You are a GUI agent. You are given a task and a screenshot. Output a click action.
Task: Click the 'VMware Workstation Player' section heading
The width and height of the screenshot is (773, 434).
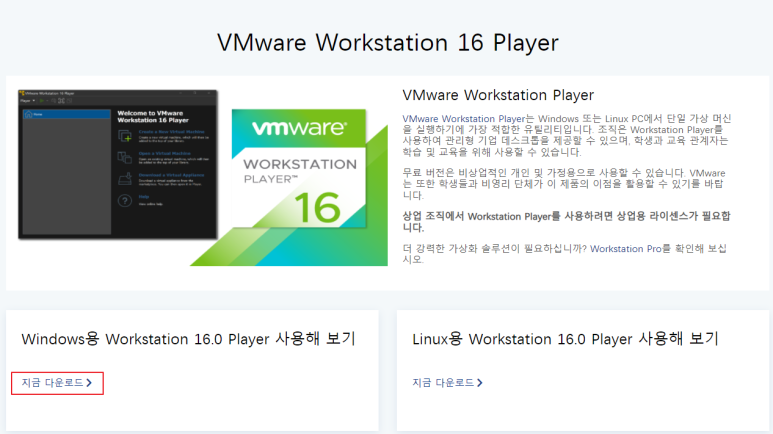point(498,95)
